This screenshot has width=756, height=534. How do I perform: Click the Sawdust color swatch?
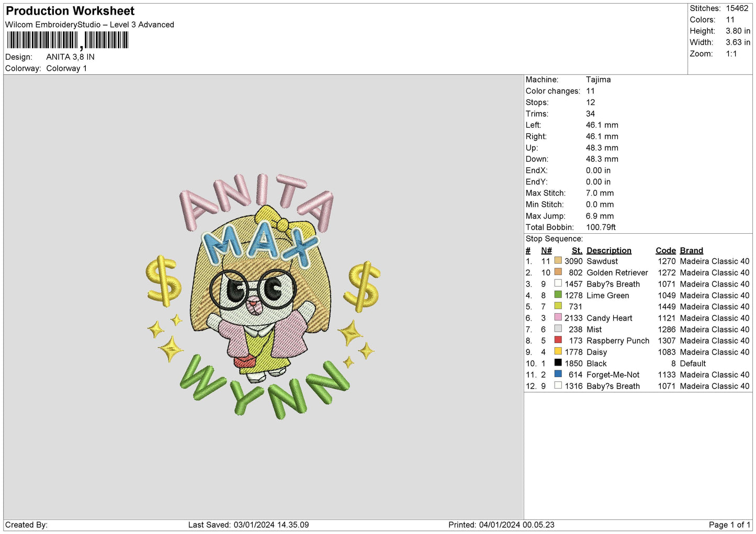click(558, 260)
